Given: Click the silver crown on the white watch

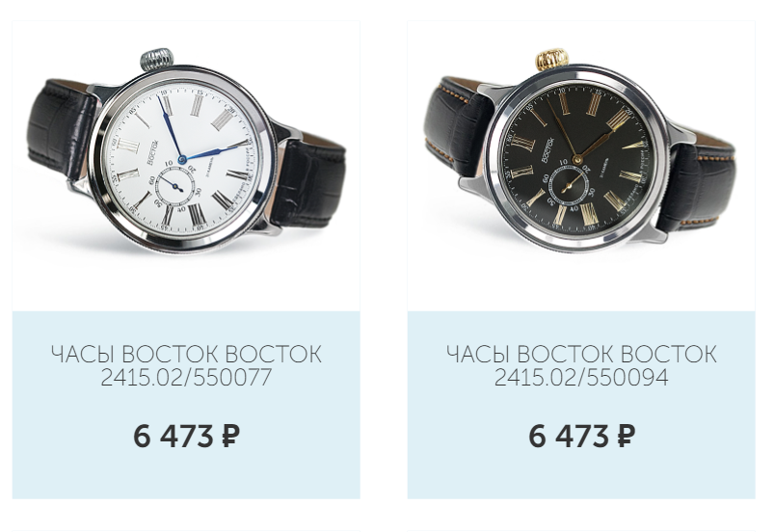Looking at the screenshot, I should click(x=156, y=59).
